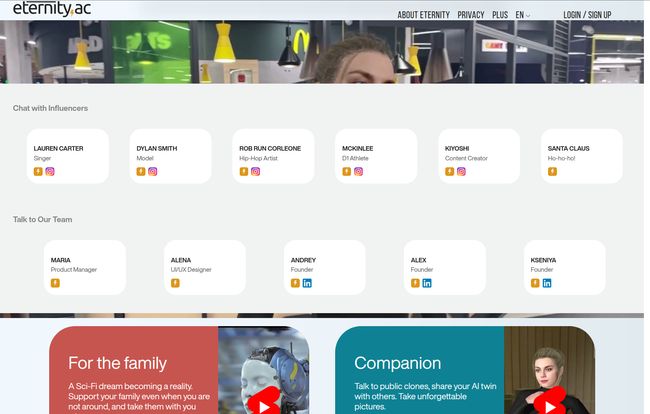The width and height of the screenshot is (650, 414).
Task: Open Kiyoshi's Eternity chat icon
Action: (449, 172)
